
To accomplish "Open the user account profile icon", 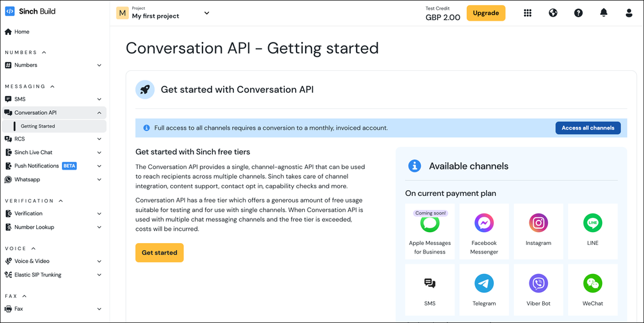I will click(x=629, y=13).
